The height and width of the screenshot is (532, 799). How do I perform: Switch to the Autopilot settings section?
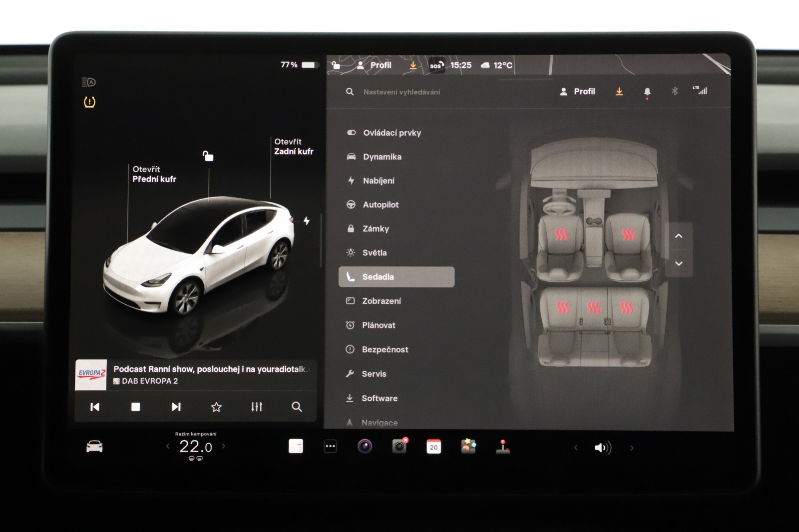tap(382, 205)
